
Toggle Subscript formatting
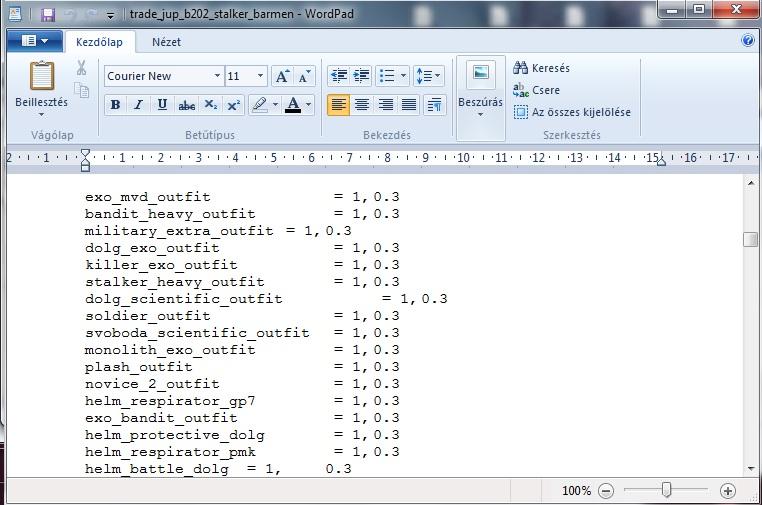pyautogui.click(x=210, y=104)
